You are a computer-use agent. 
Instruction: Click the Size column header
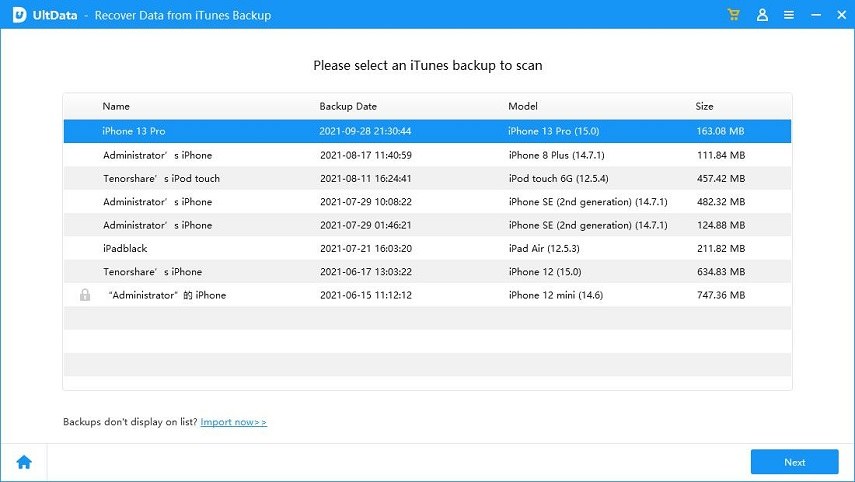705,106
